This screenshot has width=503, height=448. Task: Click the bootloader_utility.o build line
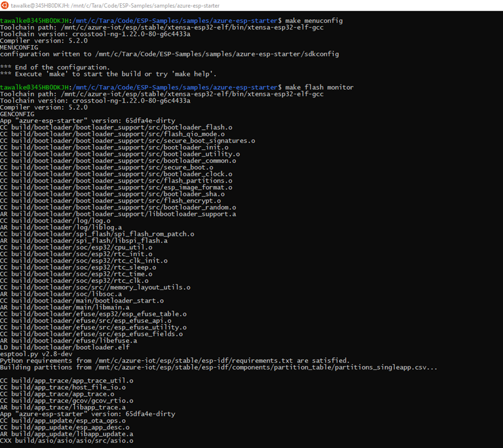120,155
